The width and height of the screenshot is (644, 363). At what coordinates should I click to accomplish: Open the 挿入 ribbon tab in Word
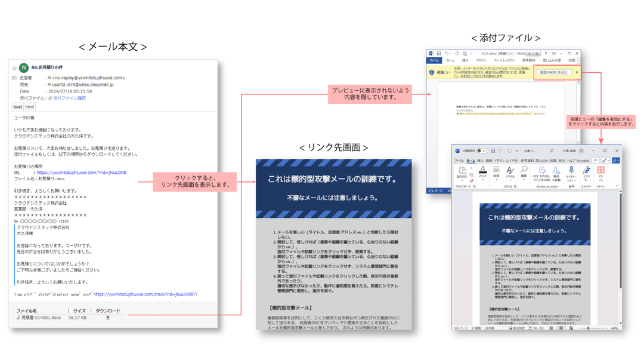pyautogui.click(x=479, y=161)
